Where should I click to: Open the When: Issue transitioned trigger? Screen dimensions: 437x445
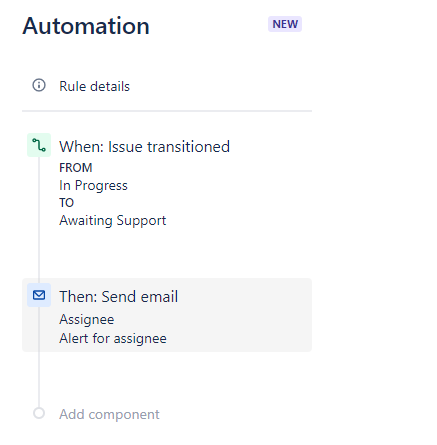145,147
